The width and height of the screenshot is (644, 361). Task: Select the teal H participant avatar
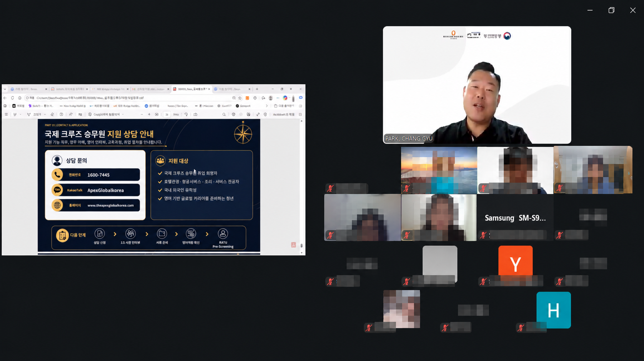click(554, 310)
